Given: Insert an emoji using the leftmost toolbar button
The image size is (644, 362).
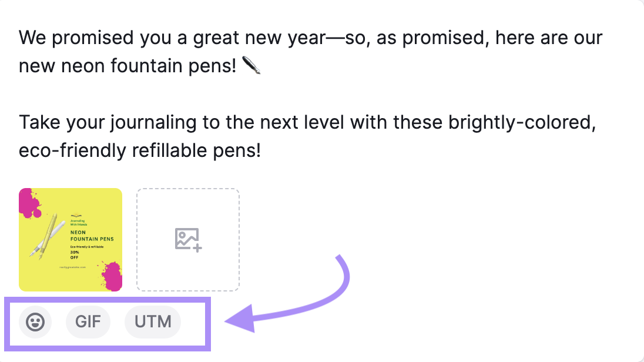Looking at the screenshot, I should pyautogui.click(x=35, y=322).
